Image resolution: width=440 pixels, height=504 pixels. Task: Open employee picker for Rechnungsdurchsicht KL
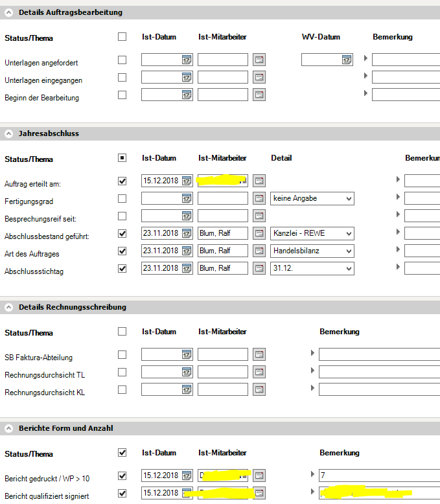[259, 389]
